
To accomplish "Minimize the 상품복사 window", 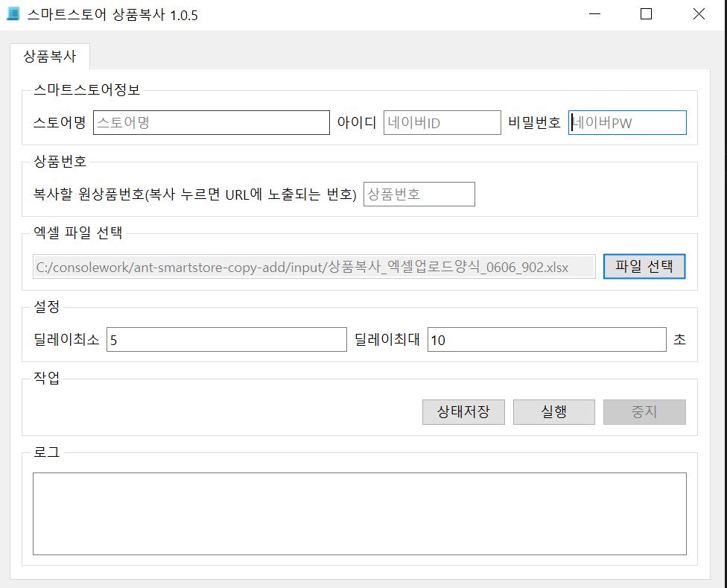I will click(594, 15).
